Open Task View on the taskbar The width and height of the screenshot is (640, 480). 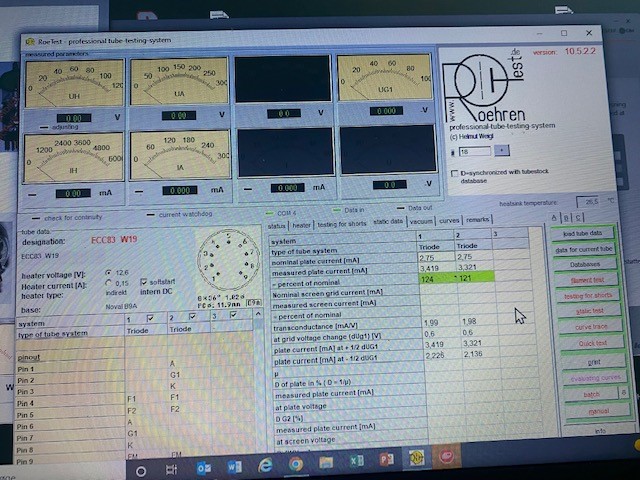[172, 469]
